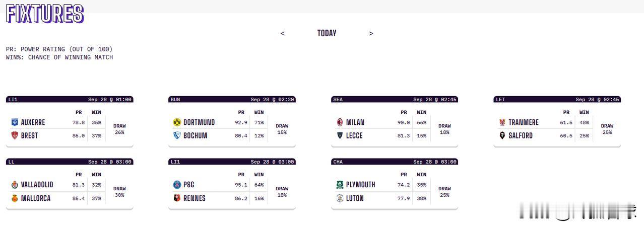
Task: Click the FIXTURES page heading
Action: [x=45, y=14]
